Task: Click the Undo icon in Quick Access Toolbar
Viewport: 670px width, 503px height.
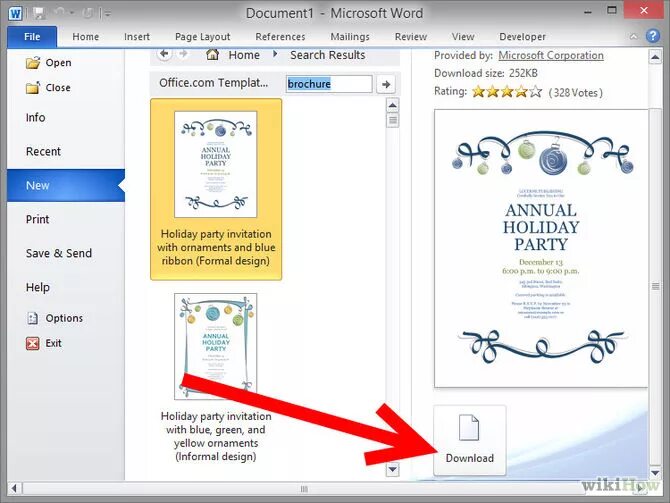Action: (x=59, y=14)
